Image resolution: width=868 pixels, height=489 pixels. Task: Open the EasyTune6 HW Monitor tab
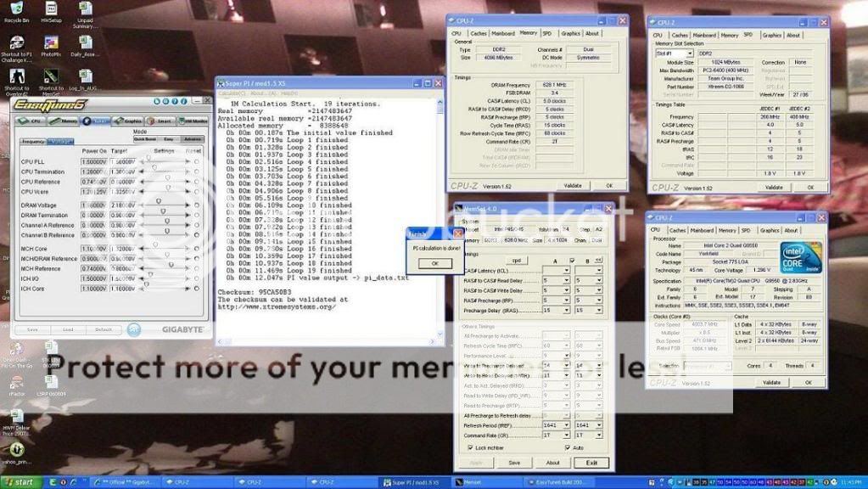pos(193,121)
